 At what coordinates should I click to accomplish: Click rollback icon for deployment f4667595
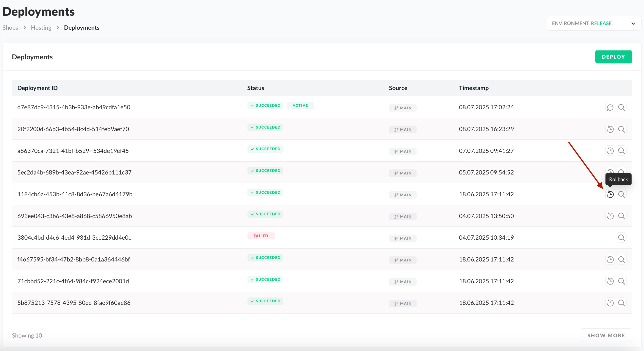[610, 259]
